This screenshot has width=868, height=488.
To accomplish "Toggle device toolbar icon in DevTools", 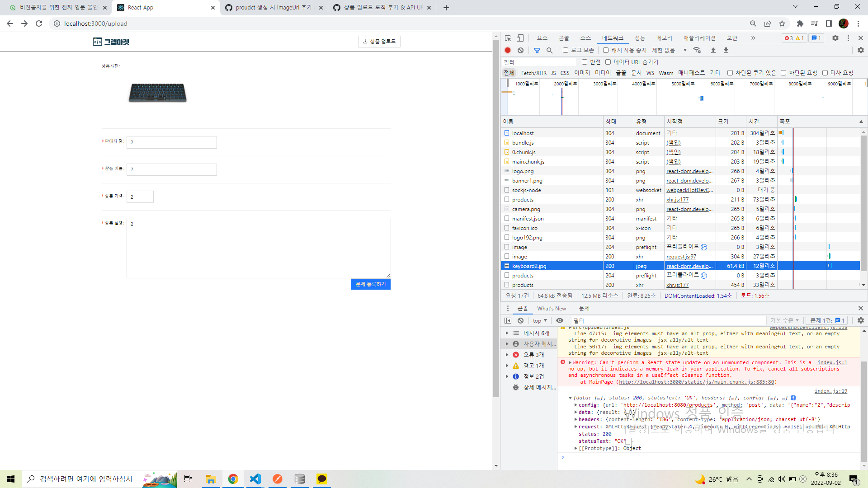I will [x=520, y=38].
